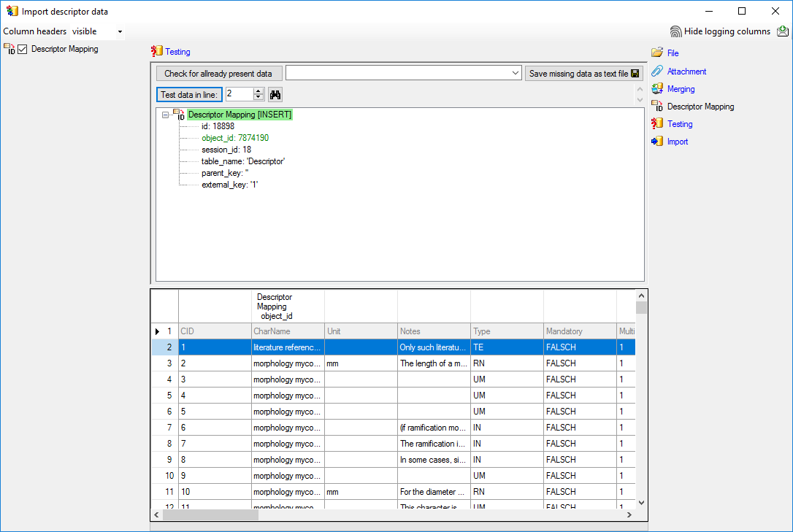The width and height of the screenshot is (793, 532).
Task: Click the Import arrow icon
Action: 657,142
